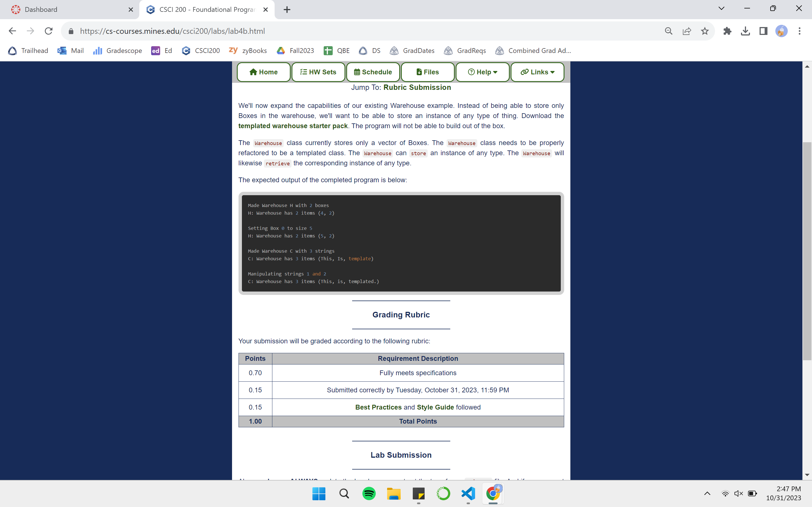Open the templated warehouse starter pack link

point(293,126)
